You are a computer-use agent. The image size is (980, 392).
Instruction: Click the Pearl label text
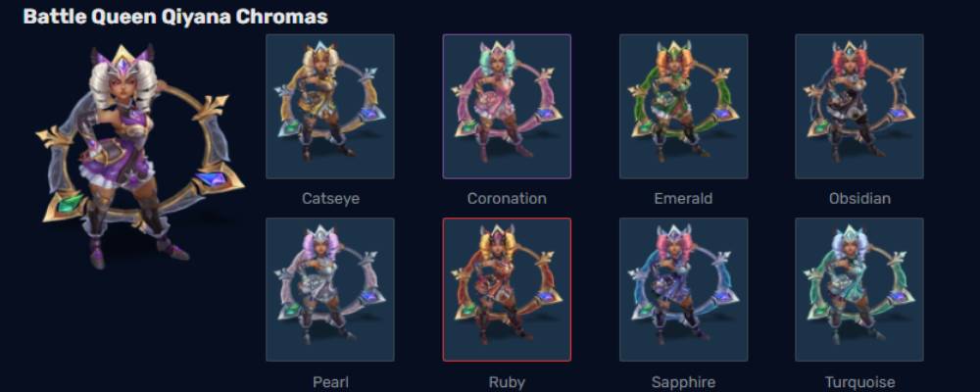pos(330,382)
